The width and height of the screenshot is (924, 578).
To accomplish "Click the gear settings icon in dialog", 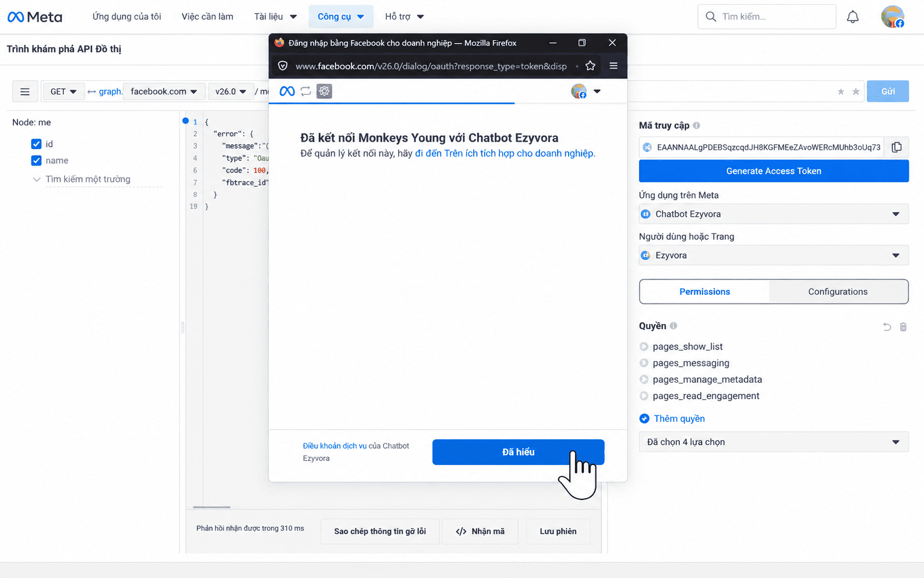I will (x=325, y=91).
